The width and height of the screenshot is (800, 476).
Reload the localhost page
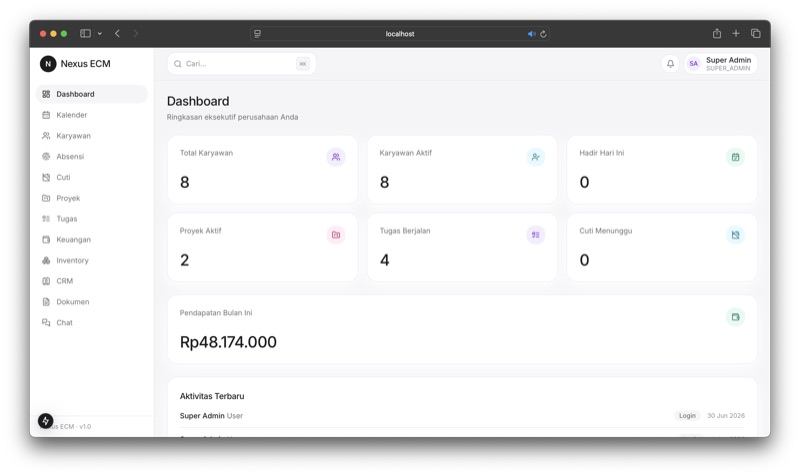[543, 34]
